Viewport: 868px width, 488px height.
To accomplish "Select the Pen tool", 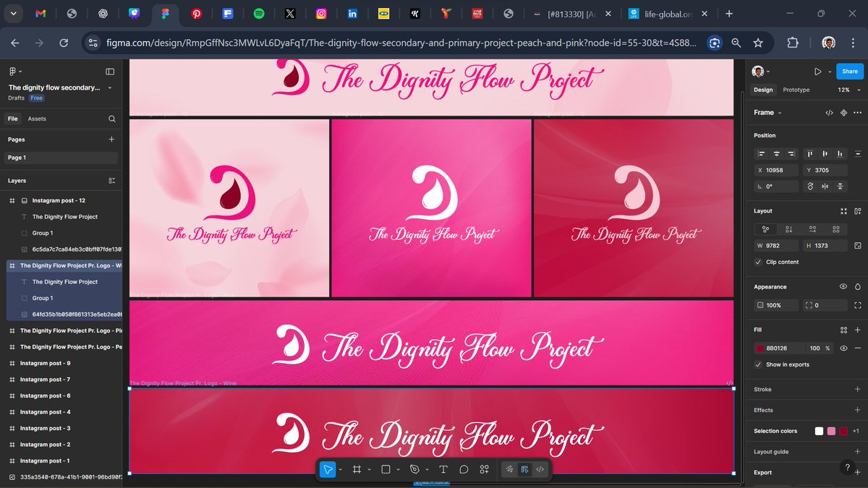I will (414, 469).
